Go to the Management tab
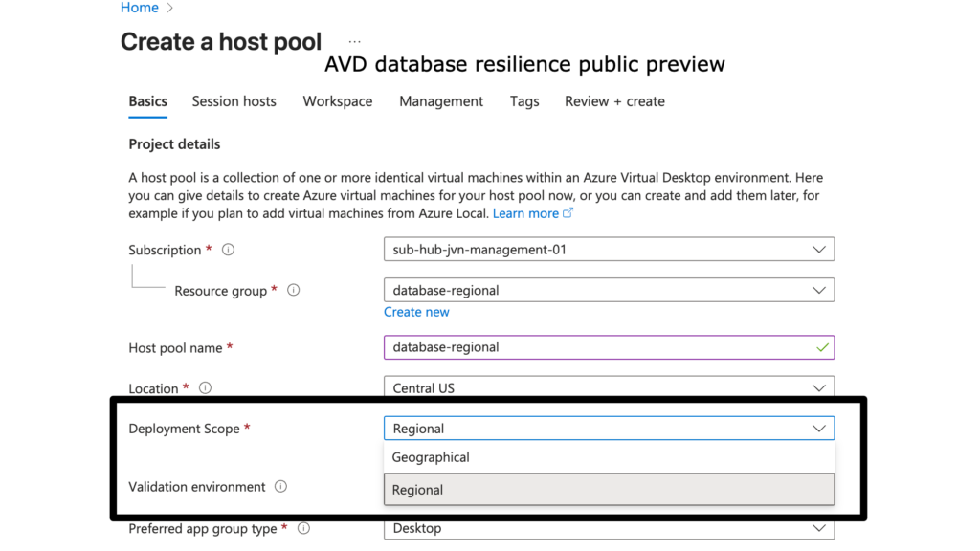Screen dimensions: 980x551 pyautogui.click(x=441, y=101)
